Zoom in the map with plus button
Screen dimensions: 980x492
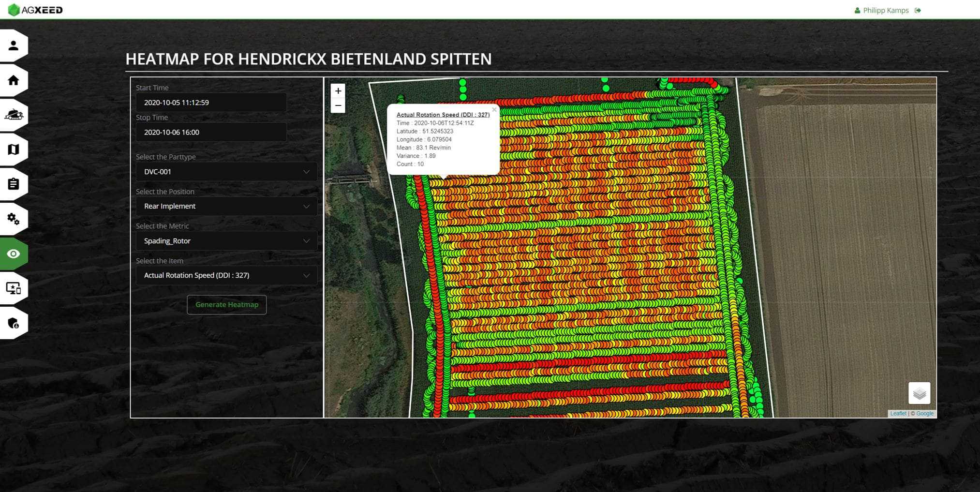pyautogui.click(x=338, y=91)
